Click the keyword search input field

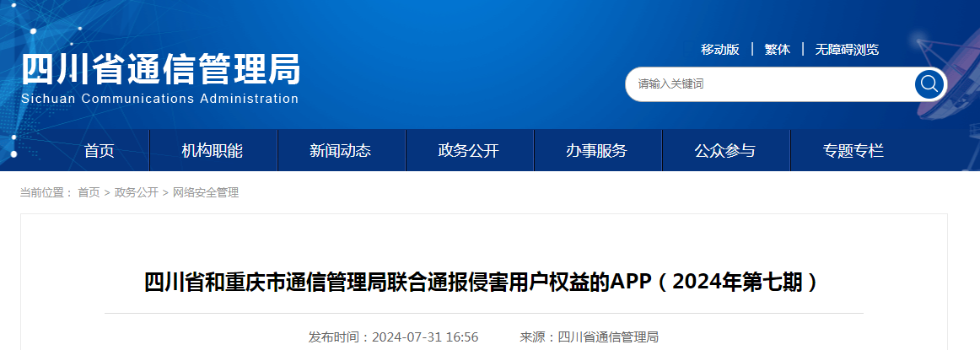tap(767, 84)
